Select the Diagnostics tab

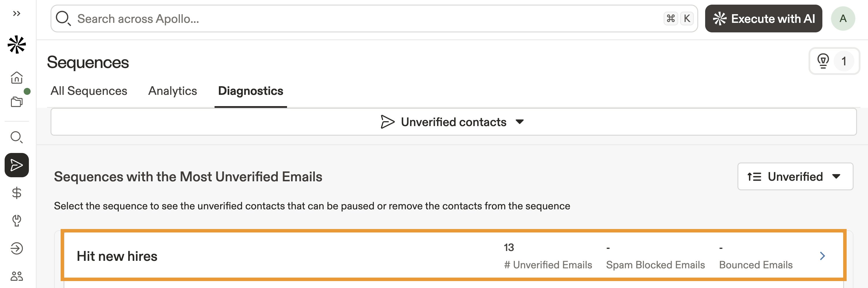[x=250, y=91]
